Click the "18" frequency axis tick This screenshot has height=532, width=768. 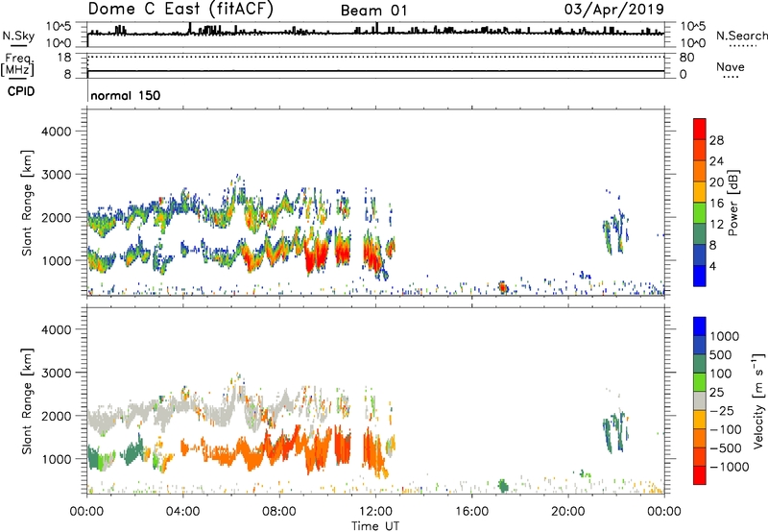64,58
